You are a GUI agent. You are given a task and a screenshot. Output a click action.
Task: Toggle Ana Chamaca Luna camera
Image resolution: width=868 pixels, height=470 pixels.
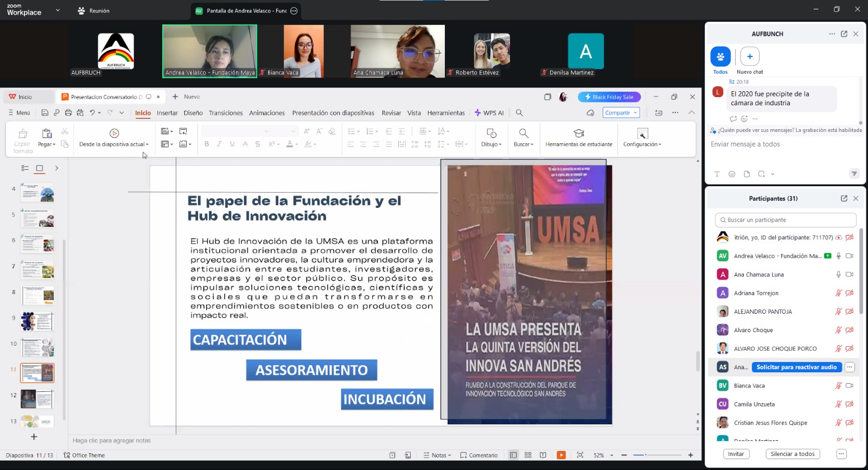(x=850, y=275)
